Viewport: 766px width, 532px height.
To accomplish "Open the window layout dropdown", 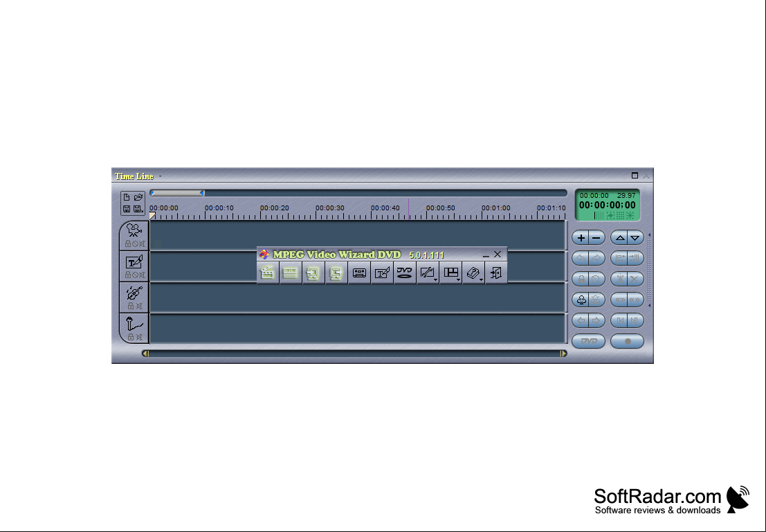I will pos(451,273).
